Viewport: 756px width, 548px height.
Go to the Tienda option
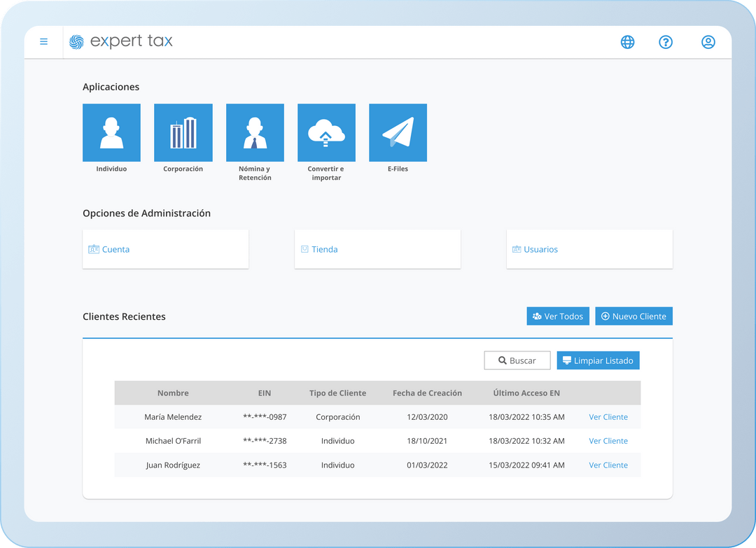click(377, 249)
